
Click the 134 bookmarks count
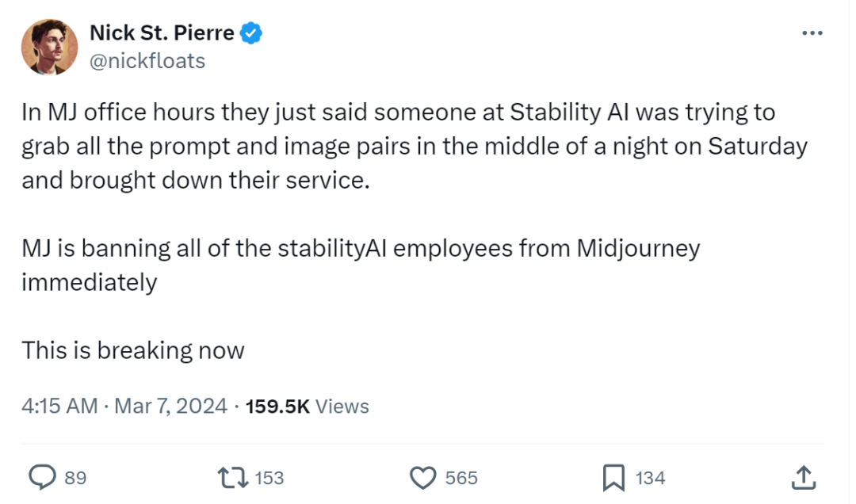pos(651,478)
